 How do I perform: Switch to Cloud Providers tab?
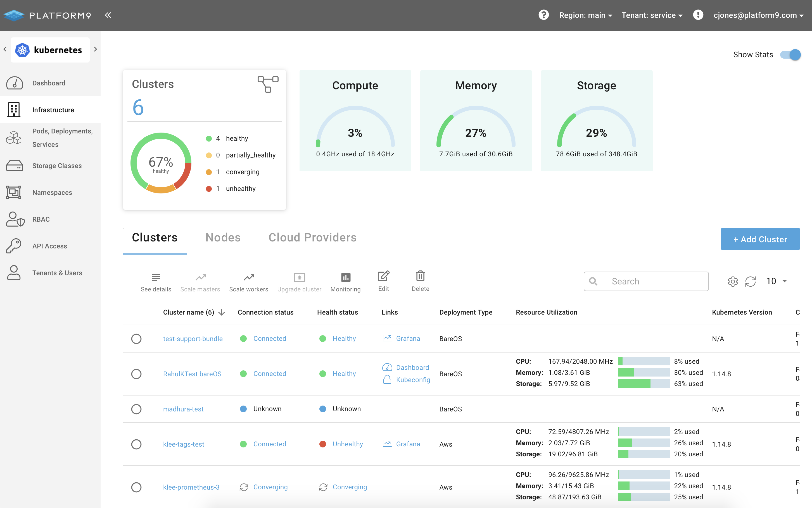point(312,238)
